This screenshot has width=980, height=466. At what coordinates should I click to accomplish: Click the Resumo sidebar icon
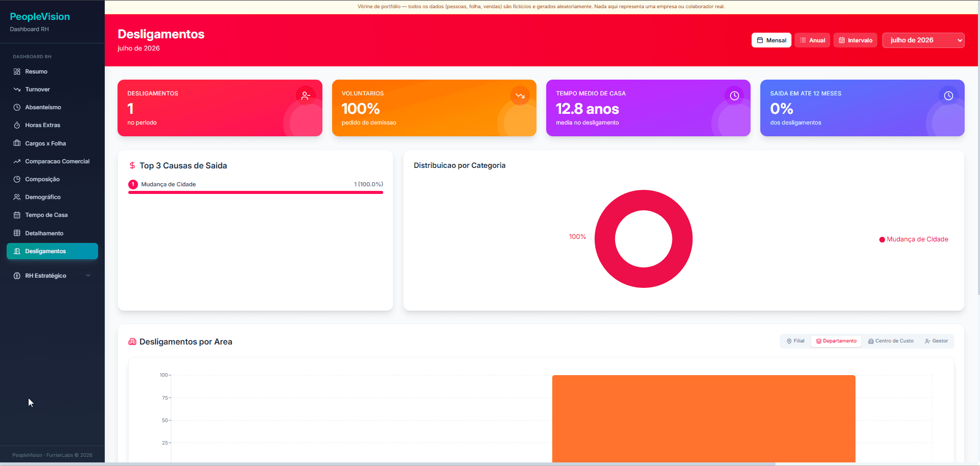17,71
